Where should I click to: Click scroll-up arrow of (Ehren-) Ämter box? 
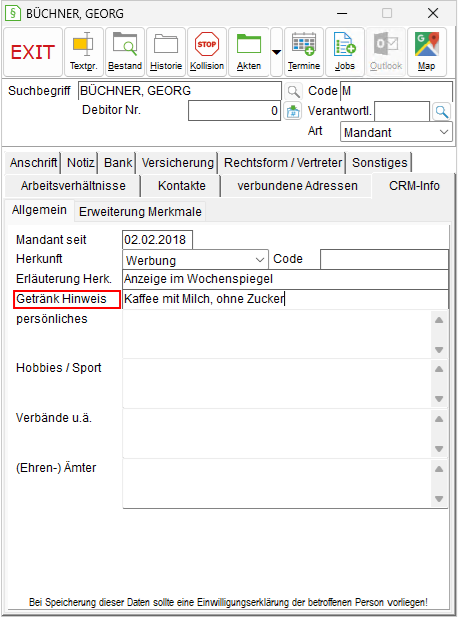click(439, 469)
